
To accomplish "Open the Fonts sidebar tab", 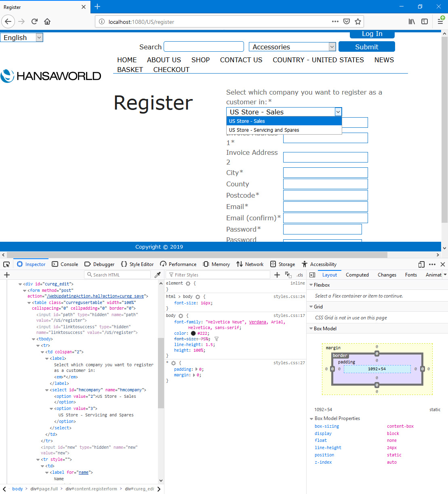I will (x=411, y=275).
